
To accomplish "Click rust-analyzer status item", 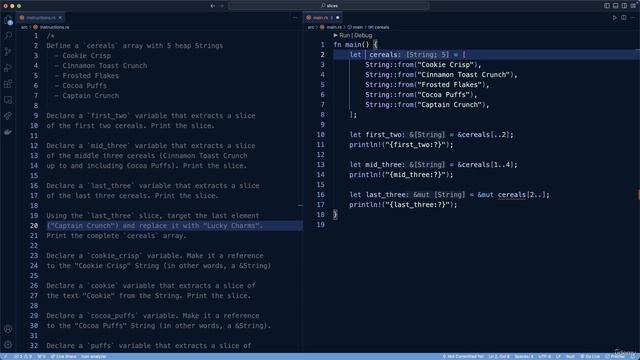I will [x=93, y=356].
